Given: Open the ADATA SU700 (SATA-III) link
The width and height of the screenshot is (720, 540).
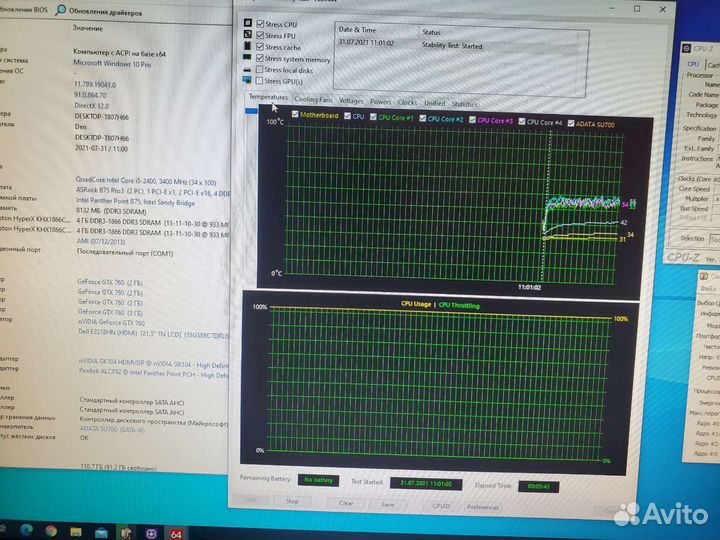Looking at the screenshot, I should click(x=112, y=429).
